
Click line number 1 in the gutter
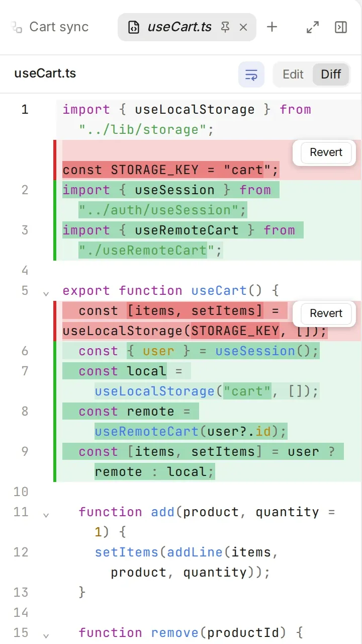[x=25, y=110]
